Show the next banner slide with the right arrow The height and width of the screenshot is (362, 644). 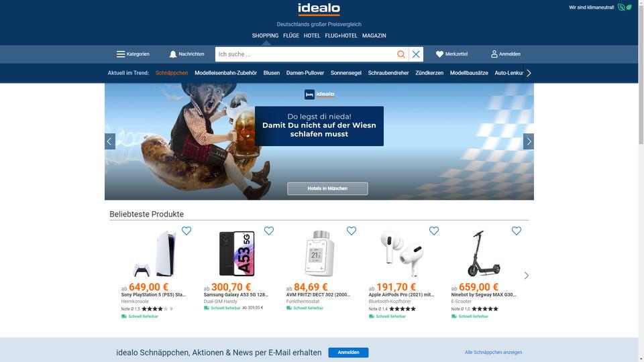click(529, 141)
